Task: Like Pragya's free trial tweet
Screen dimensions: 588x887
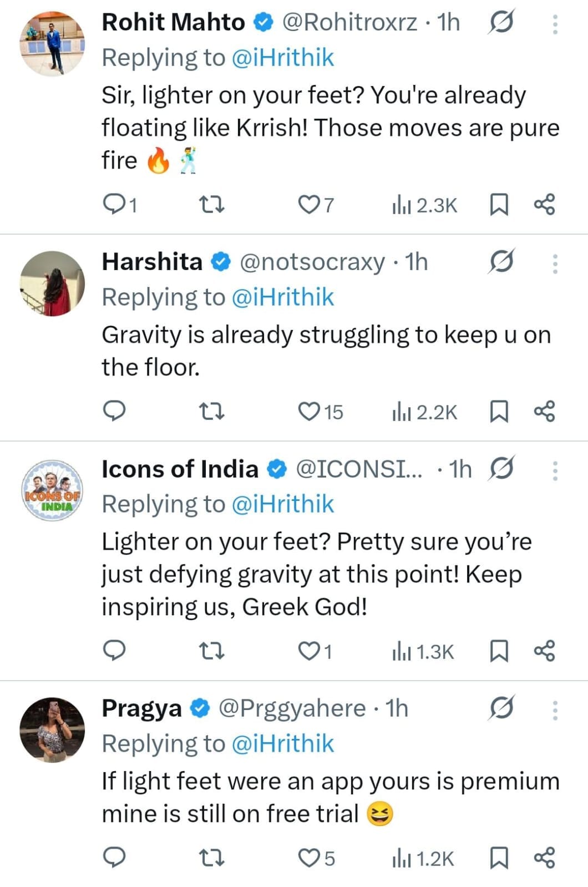Action: click(x=308, y=858)
